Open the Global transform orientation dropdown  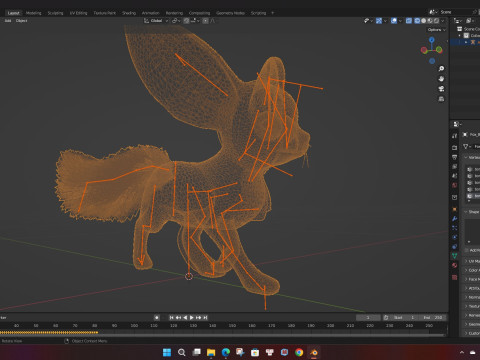pyautogui.click(x=156, y=21)
